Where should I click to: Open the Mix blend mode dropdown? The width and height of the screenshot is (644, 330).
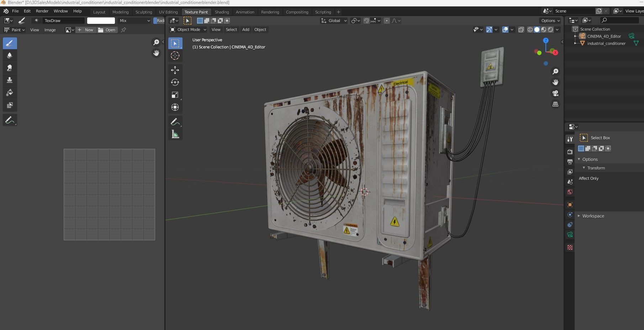pyautogui.click(x=134, y=21)
